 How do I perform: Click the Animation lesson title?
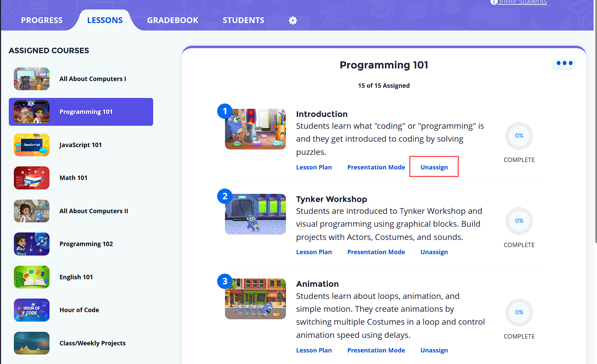(317, 284)
